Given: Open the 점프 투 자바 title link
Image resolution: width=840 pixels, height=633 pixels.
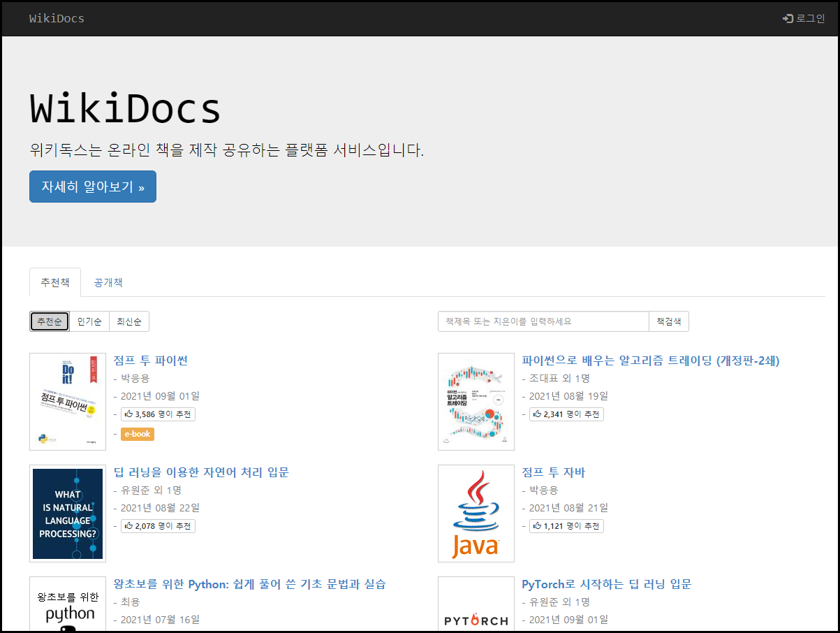Looking at the screenshot, I should [x=554, y=472].
